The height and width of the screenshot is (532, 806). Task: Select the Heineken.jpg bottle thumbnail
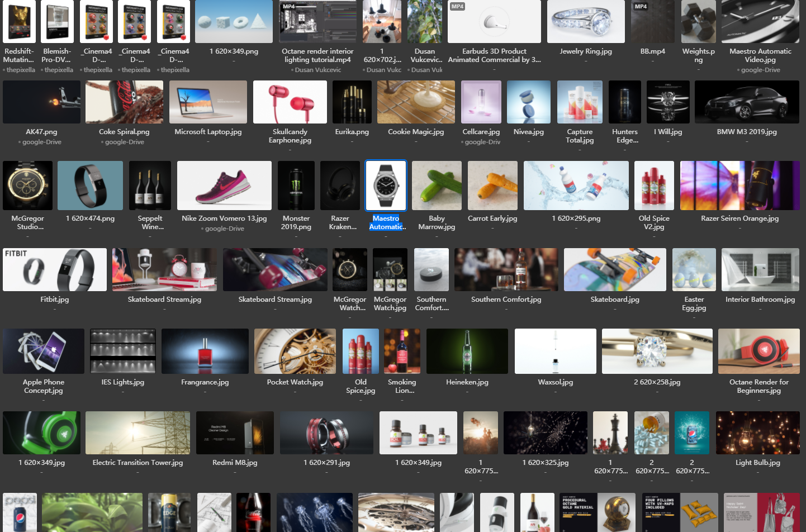(x=467, y=351)
